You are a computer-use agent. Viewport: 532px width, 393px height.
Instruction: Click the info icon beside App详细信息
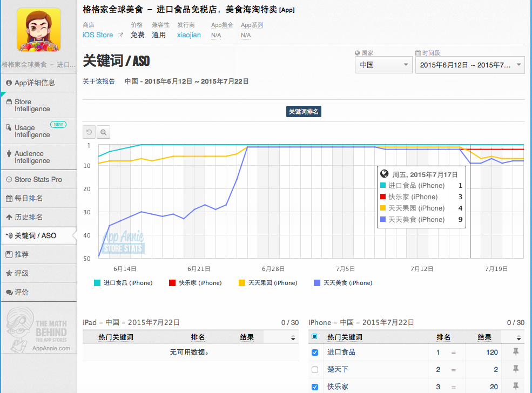[9, 83]
